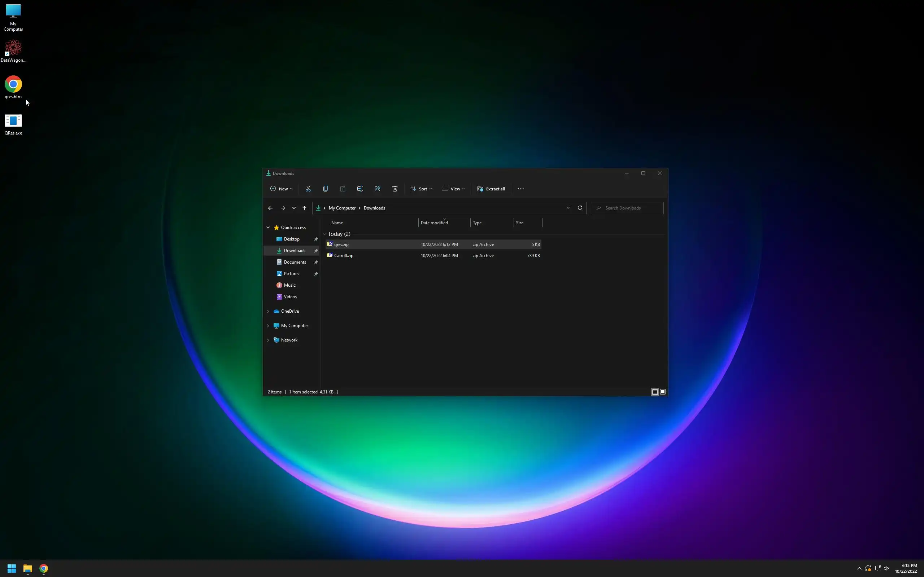This screenshot has width=924, height=577.
Task: Open the View dropdown menu
Action: [x=454, y=189]
